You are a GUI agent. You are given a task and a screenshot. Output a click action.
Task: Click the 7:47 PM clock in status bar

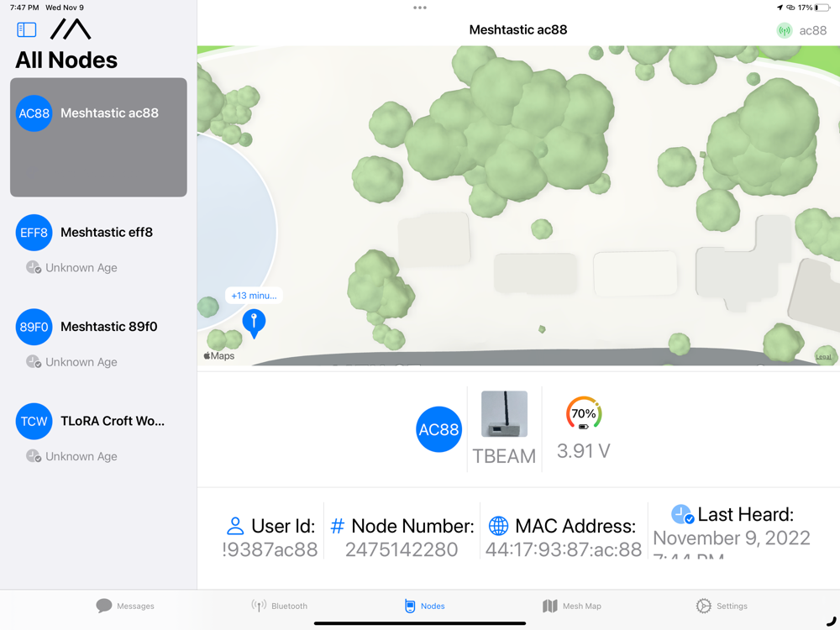tap(24, 8)
